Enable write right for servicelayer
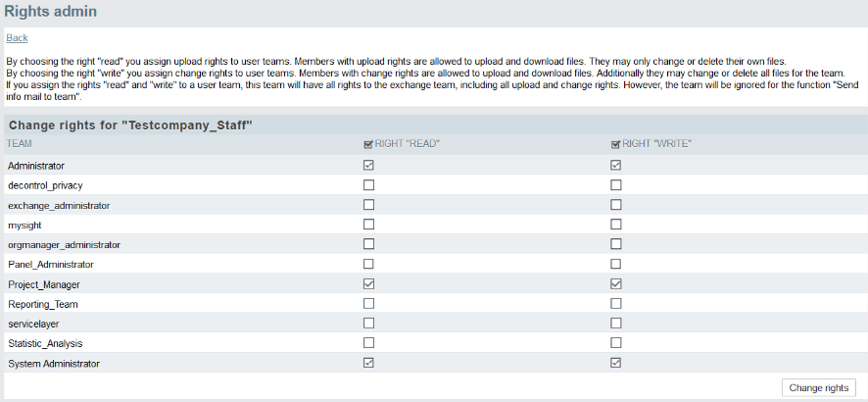The image size is (868, 402). click(x=615, y=324)
